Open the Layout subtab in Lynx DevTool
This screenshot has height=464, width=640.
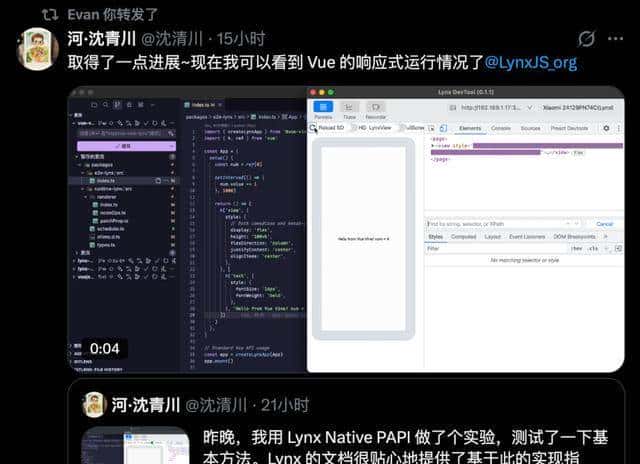[x=492, y=237]
